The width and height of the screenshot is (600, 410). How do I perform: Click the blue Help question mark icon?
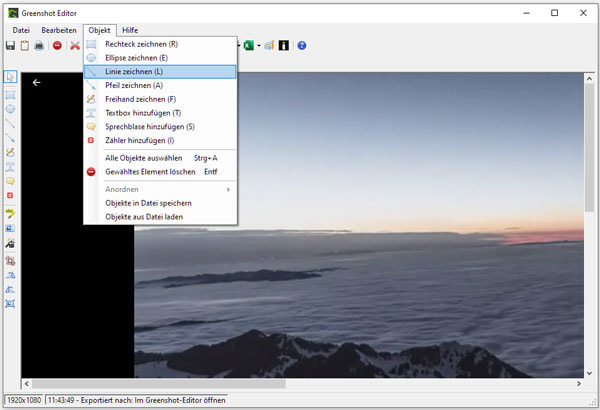pos(301,46)
